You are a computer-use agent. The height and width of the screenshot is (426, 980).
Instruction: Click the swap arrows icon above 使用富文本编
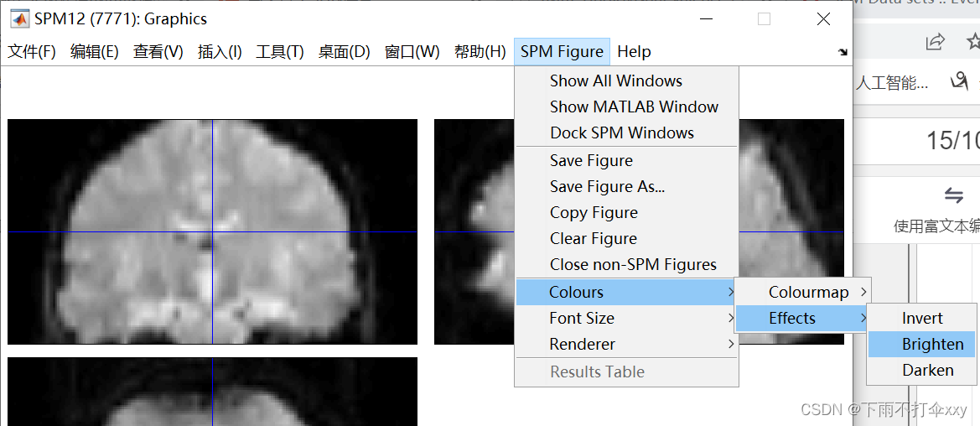(x=954, y=195)
